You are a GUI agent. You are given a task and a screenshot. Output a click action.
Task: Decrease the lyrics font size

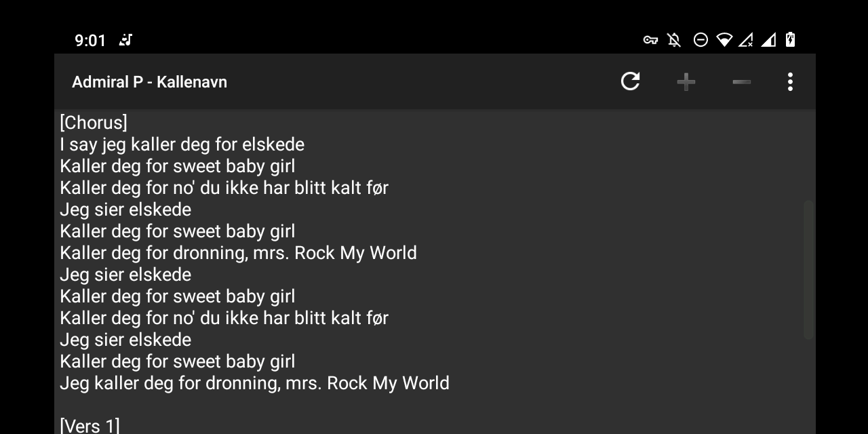(x=741, y=81)
